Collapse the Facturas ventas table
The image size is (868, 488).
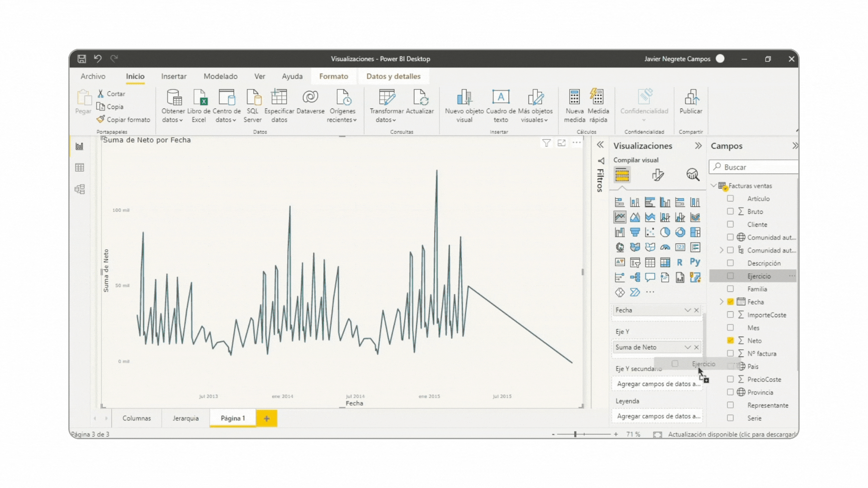tap(714, 186)
